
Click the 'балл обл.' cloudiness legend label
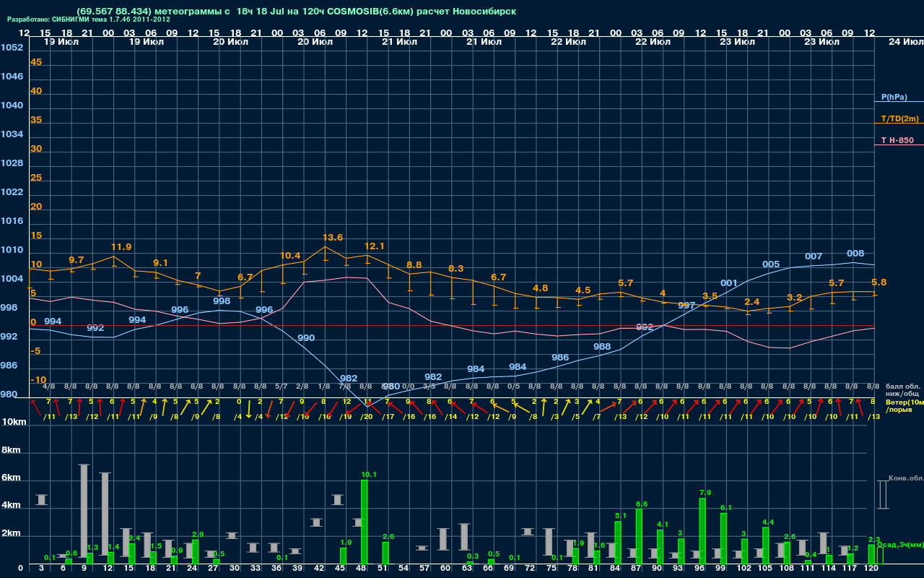902,386
